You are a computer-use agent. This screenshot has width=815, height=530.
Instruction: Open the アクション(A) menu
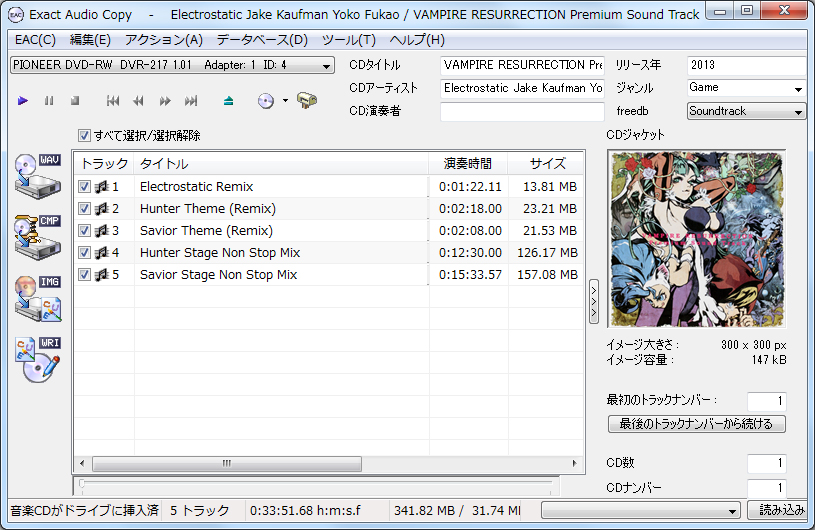pyautogui.click(x=164, y=40)
